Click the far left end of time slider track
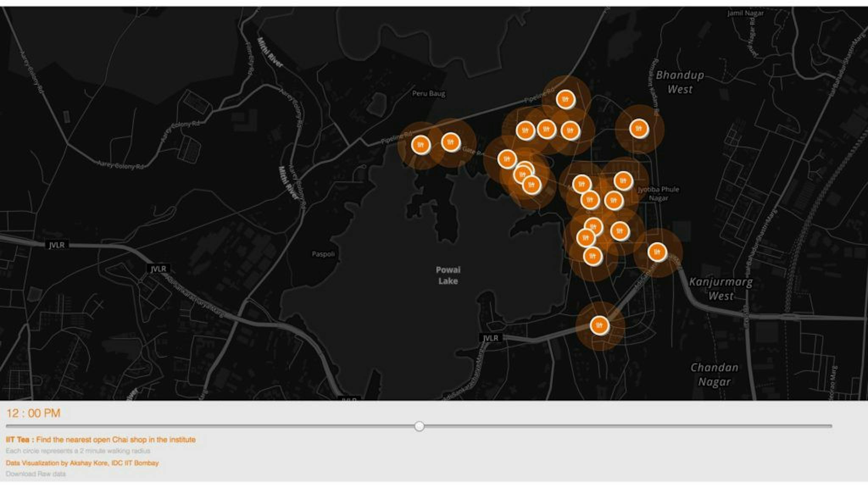The height and width of the screenshot is (488, 868). point(8,426)
